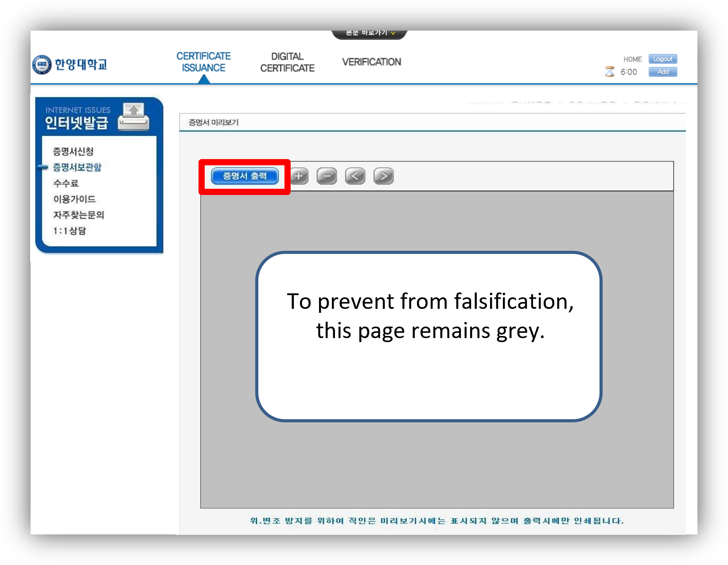728x565 pixels.
Task: Zoom in with the plus icon
Action: (x=299, y=176)
